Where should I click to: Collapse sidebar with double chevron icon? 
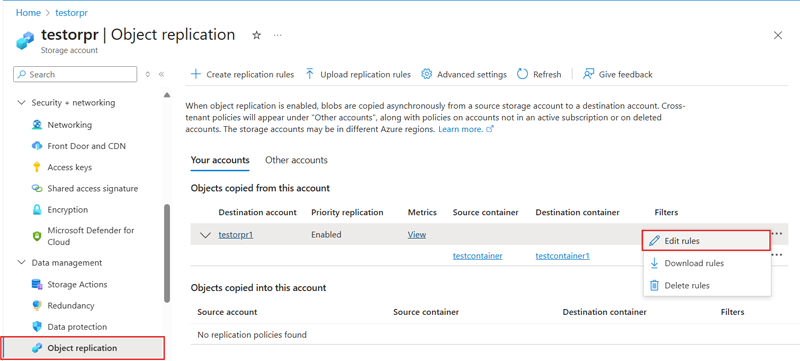click(161, 74)
